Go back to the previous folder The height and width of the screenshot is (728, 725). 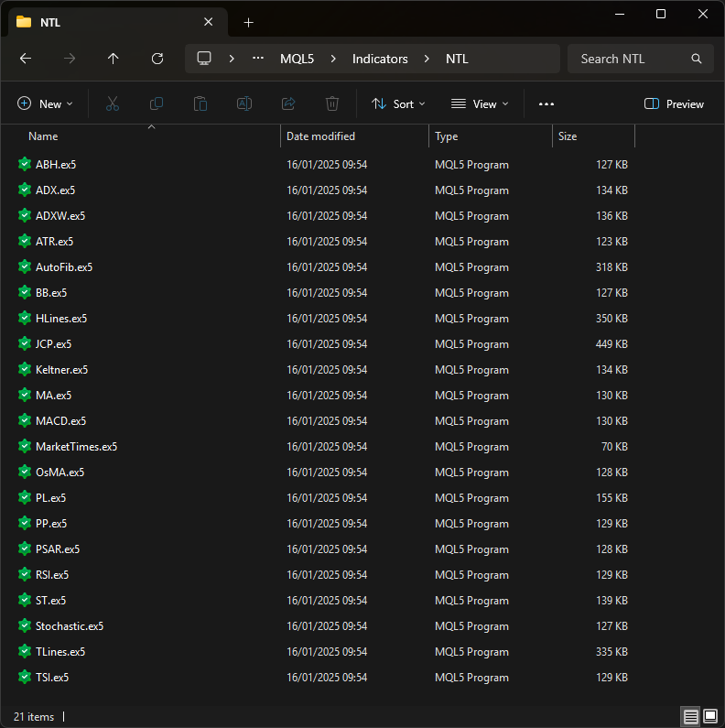tap(26, 59)
